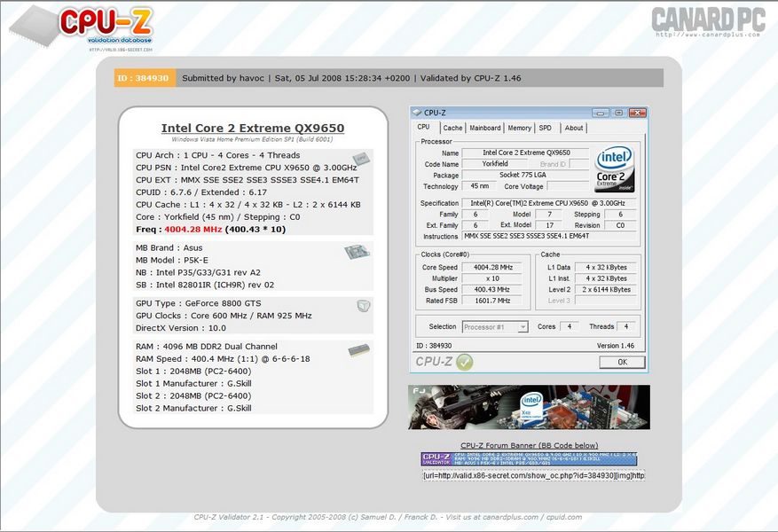Open the Cache tab
778x532 pixels.
click(452, 128)
